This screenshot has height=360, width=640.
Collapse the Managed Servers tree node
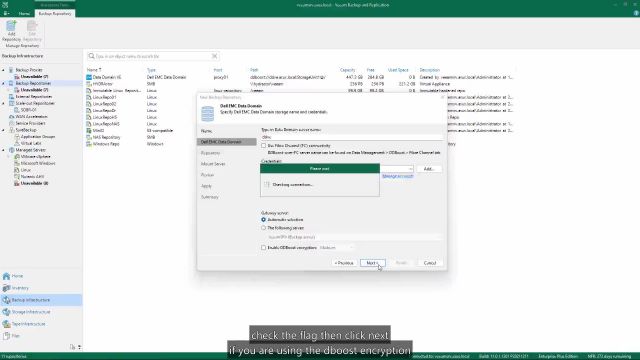click(4, 150)
